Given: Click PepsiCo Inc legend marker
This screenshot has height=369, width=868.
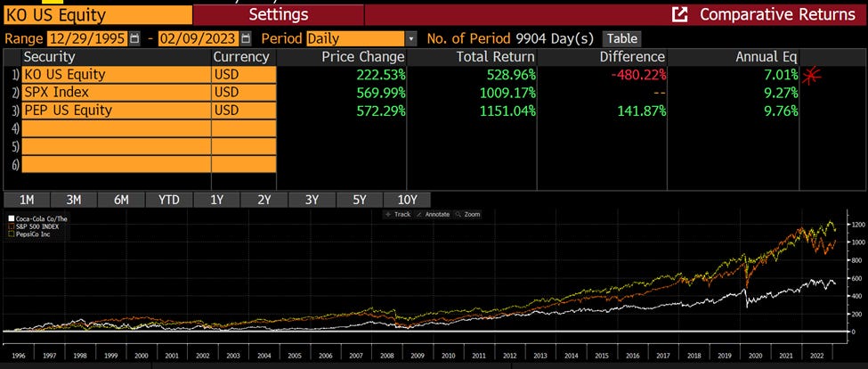Looking at the screenshot, I should point(11,234).
